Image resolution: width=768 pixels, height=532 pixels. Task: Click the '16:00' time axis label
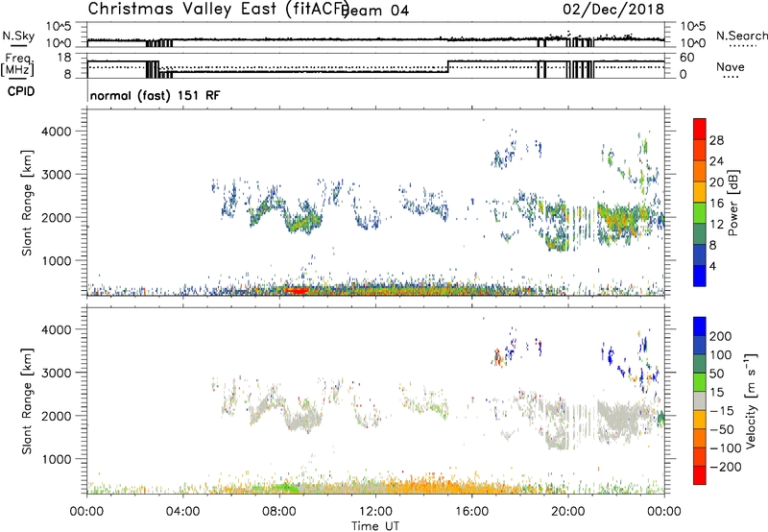[x=471, y=512]
